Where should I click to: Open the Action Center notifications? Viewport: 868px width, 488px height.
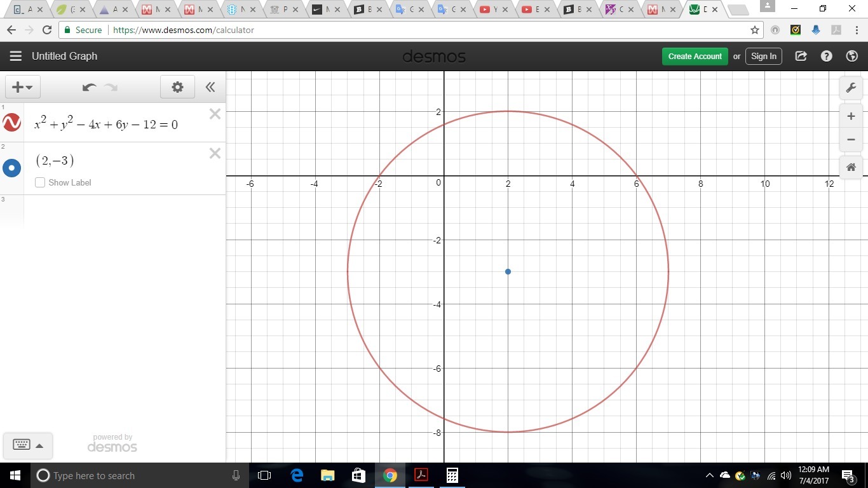pyautogui.click(x=848, y=475)
